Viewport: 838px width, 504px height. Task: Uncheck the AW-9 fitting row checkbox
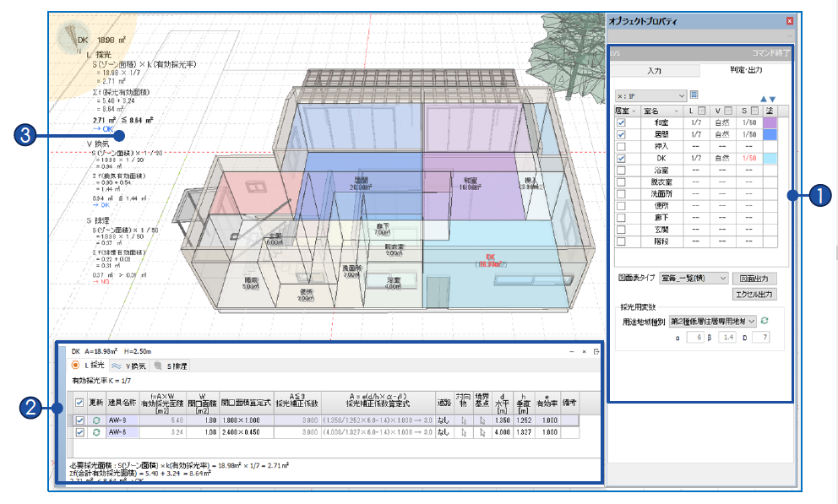click(x=80, y=420)
